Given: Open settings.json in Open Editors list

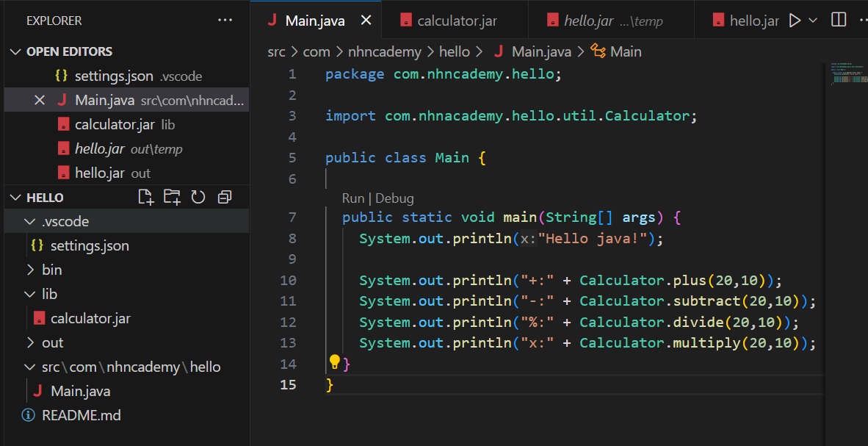Looking at the screenshot, I should coord(126,76).
